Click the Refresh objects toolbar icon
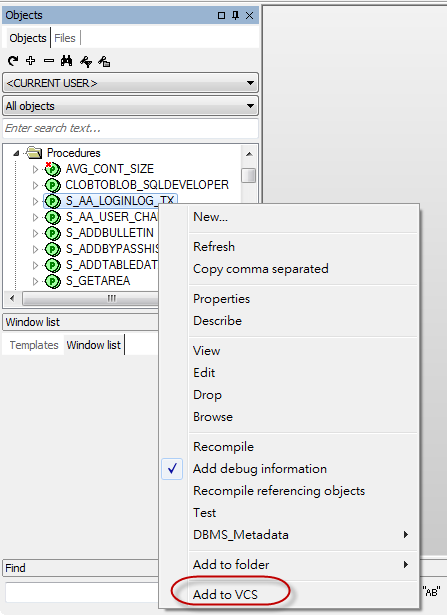 (x=13, y=61)
